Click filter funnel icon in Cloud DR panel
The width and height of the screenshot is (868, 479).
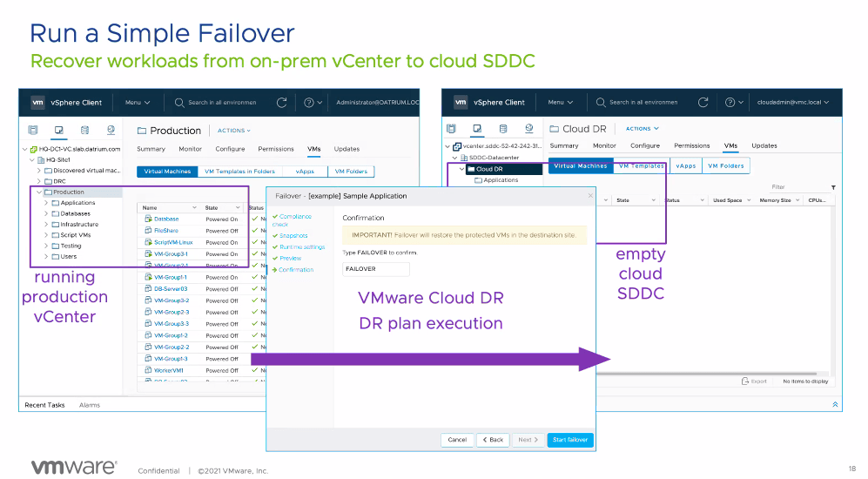[832, 187]
